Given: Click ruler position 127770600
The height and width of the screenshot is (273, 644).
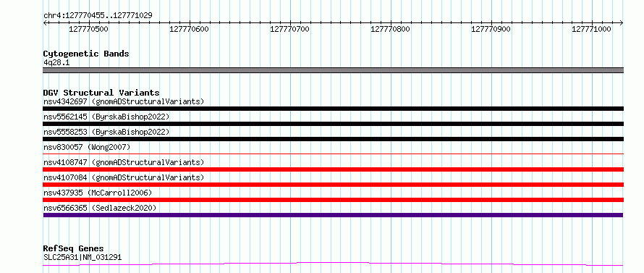Looking at the screenshot, I should pos(190,29).
